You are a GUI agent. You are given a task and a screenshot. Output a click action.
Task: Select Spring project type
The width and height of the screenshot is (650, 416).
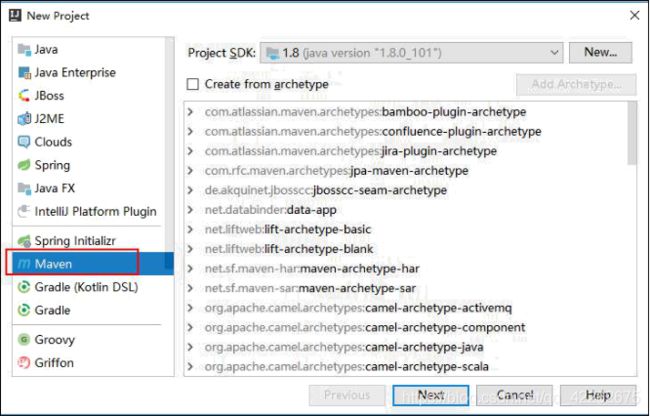coord(88,165)
